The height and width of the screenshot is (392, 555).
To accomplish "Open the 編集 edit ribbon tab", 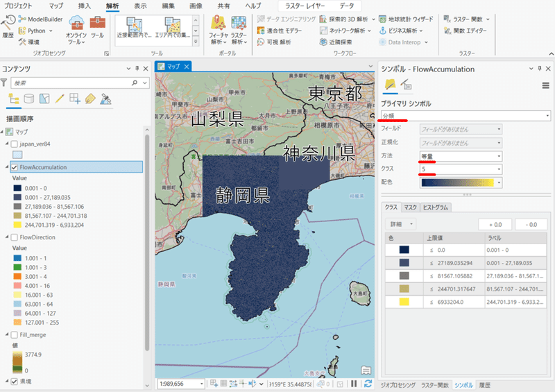I will click(x=168, y=6).
